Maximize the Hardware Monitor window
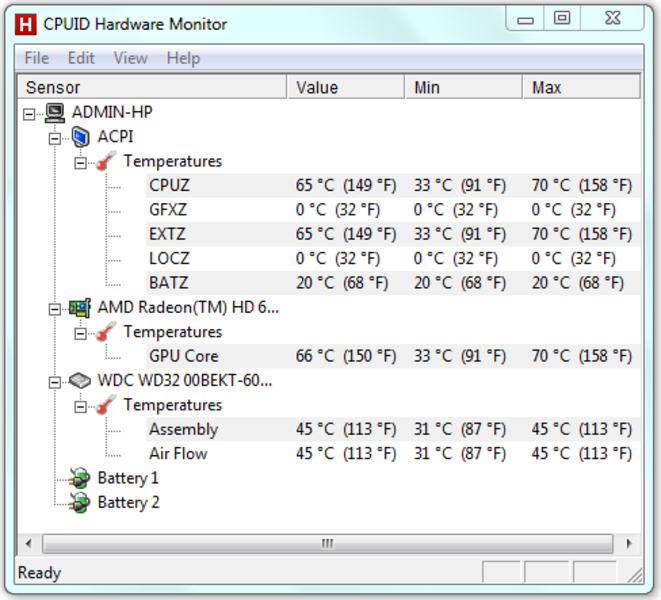 click(562, 19)
